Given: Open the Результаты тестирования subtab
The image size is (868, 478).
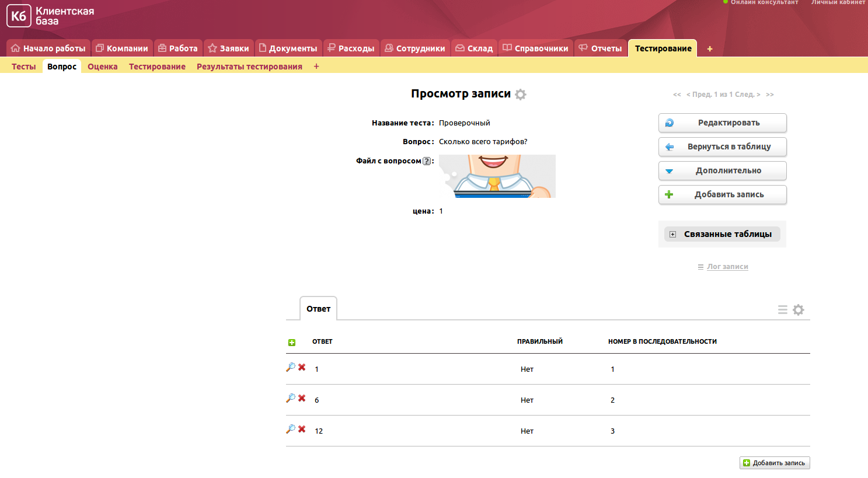Looking at the screenshot, I should 249,67.
